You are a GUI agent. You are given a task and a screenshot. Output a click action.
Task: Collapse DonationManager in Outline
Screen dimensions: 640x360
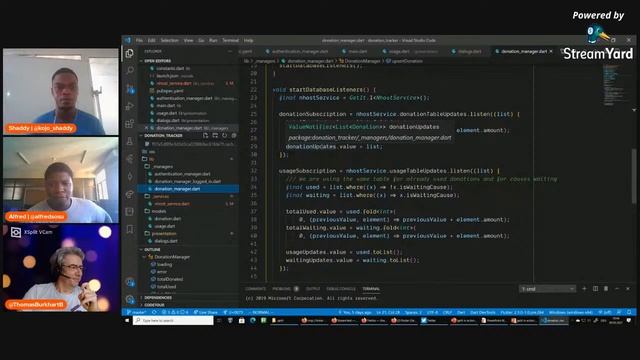coord(145,257)
